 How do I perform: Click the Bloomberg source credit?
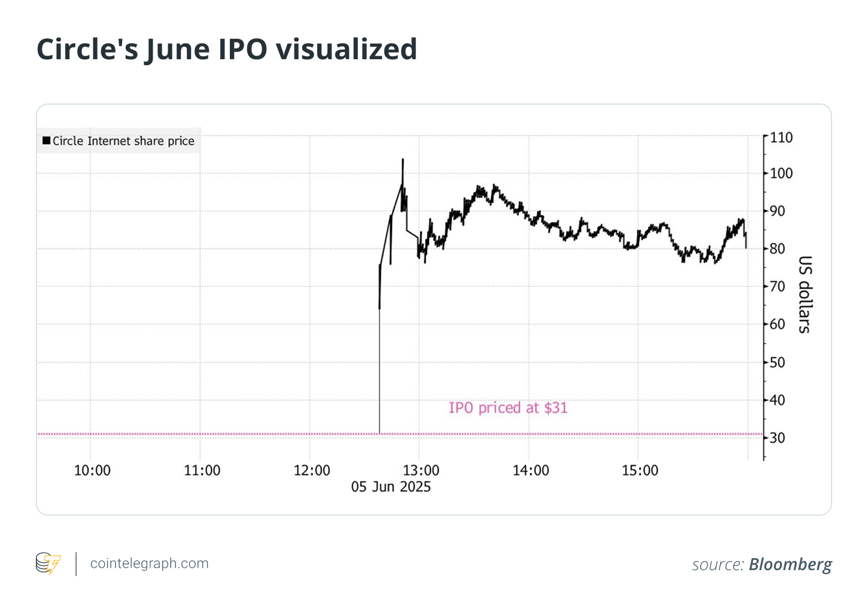pyautogui.click(x=790, y=564)
